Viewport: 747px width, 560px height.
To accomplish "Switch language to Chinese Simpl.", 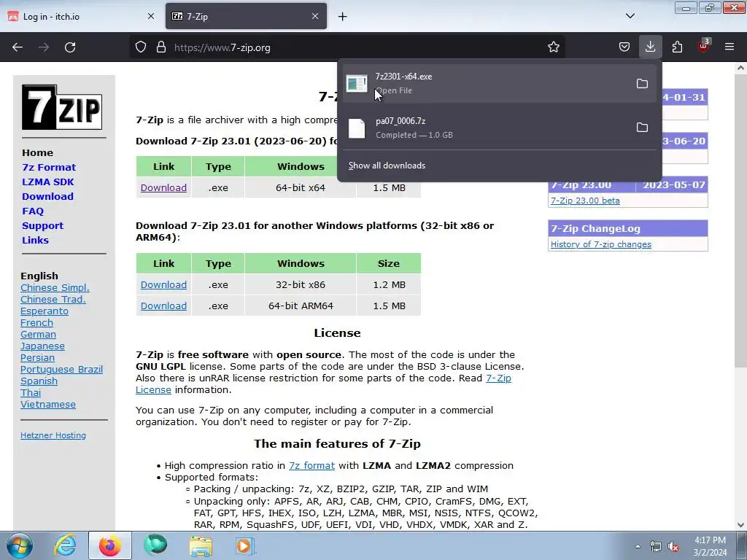I will (55, 287).
